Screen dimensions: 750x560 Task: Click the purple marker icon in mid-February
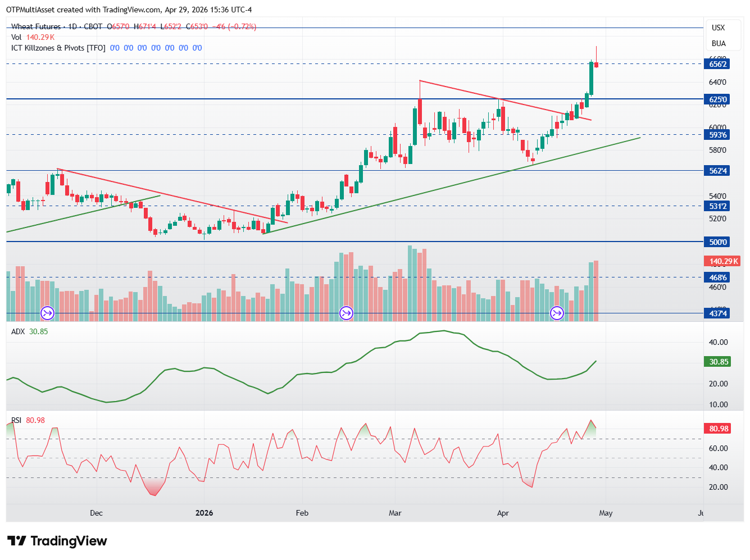tap(347, 313)
